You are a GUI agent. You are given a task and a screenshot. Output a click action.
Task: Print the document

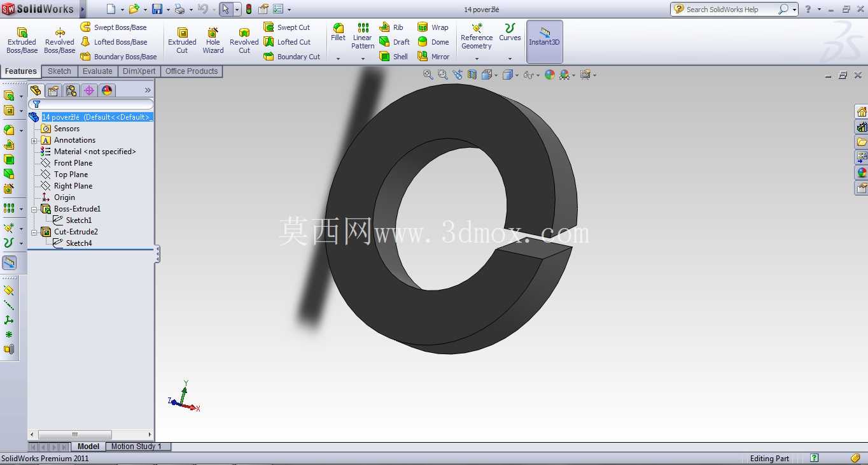pos(179,9)
